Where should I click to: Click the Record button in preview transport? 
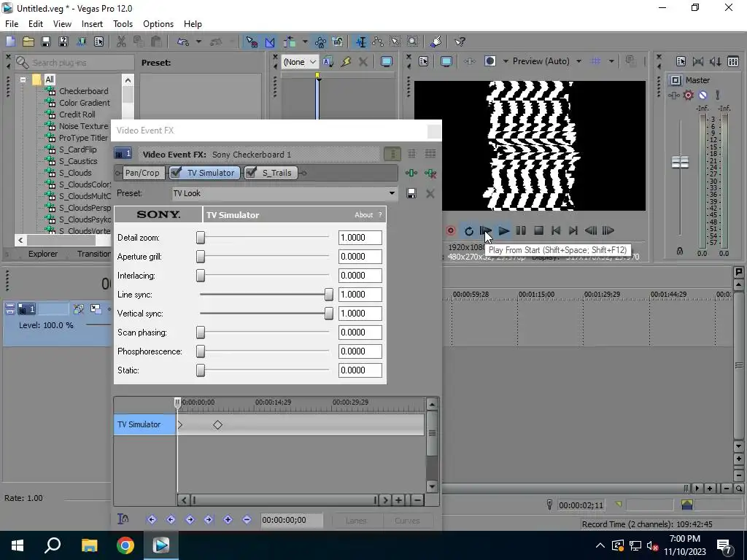point(451,231)
